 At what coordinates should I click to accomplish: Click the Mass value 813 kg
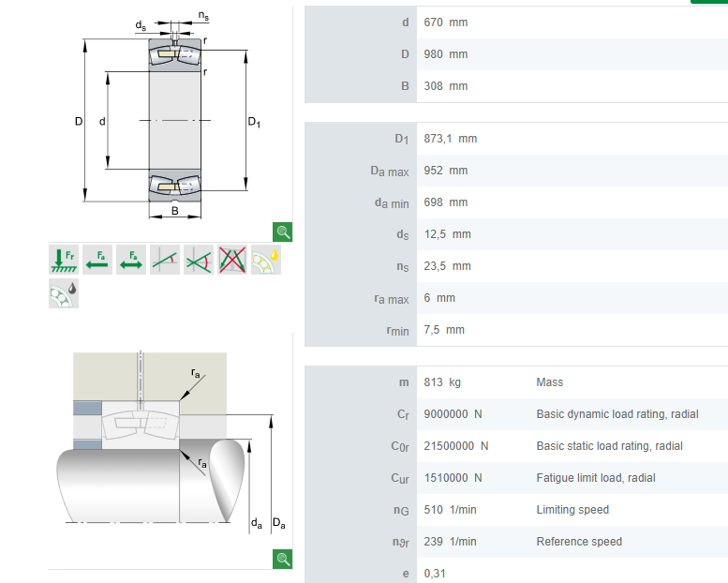[x=442, y=382]
